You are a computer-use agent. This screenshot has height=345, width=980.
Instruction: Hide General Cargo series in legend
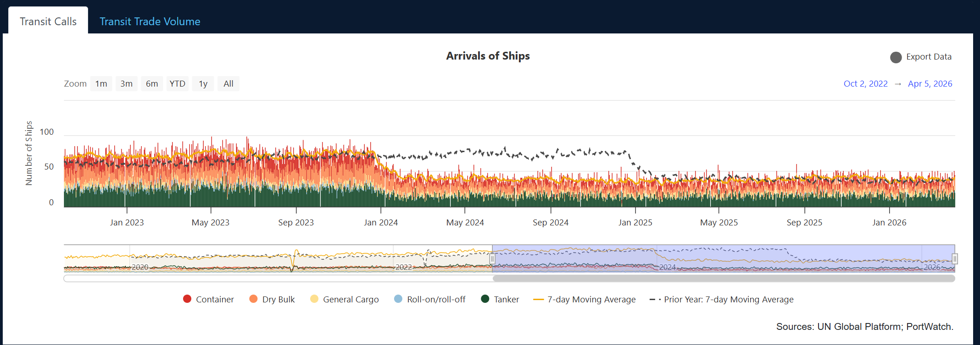(314, 299)
